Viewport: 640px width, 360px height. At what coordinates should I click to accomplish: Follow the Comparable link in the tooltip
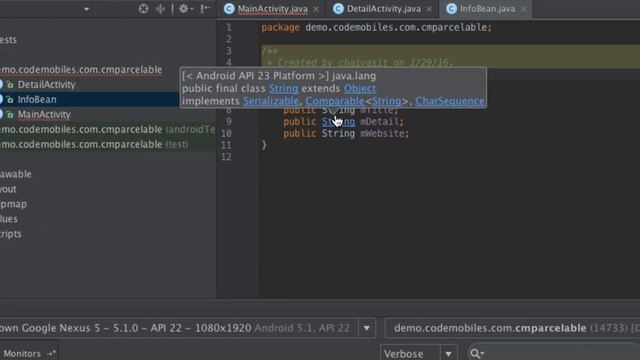[335, 101]
